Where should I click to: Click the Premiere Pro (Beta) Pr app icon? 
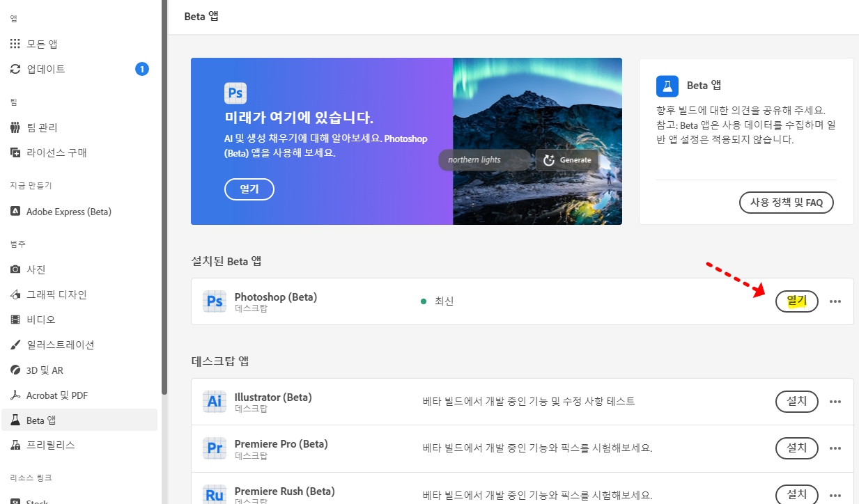coord(215,448)
